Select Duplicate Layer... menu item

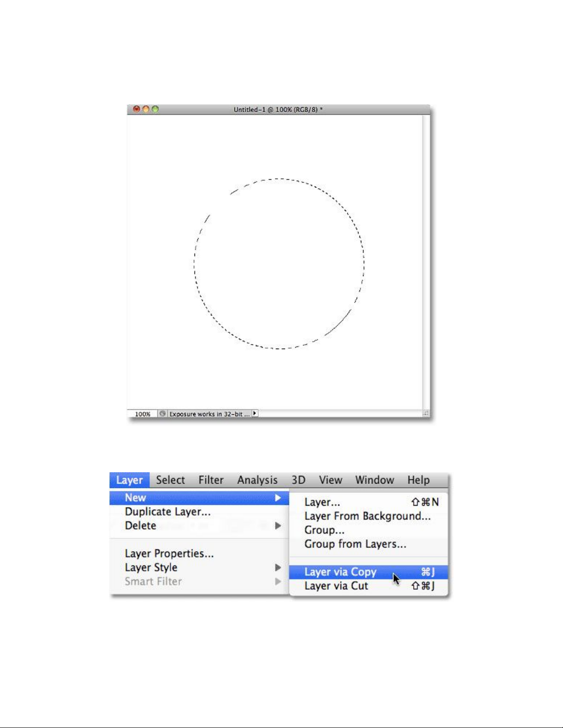click(168, 512)
